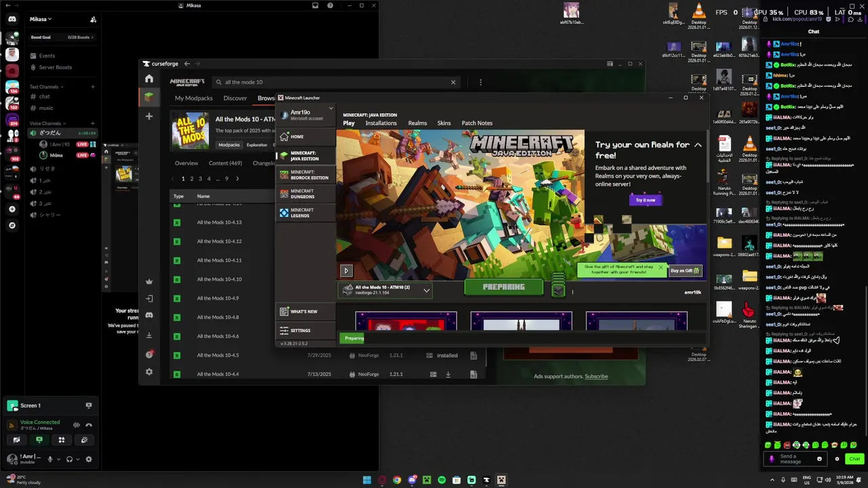
Task: Click the green PREPARING button
Action: 504,287
